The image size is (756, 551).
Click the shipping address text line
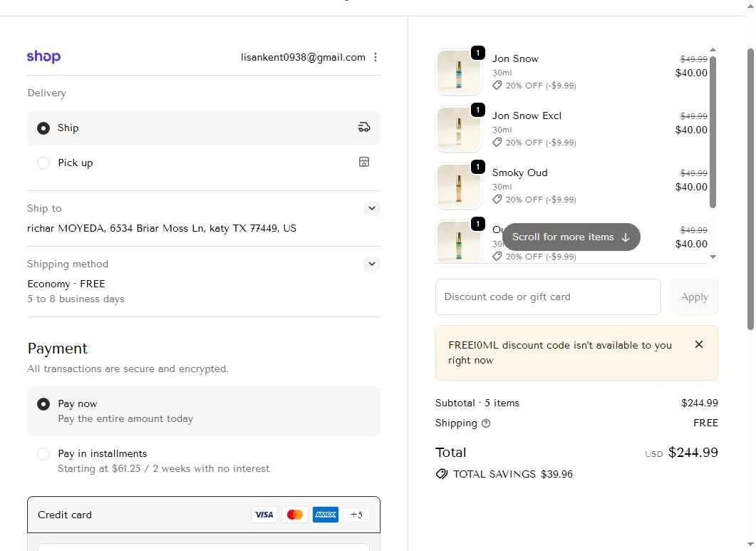tap(162, 228)
